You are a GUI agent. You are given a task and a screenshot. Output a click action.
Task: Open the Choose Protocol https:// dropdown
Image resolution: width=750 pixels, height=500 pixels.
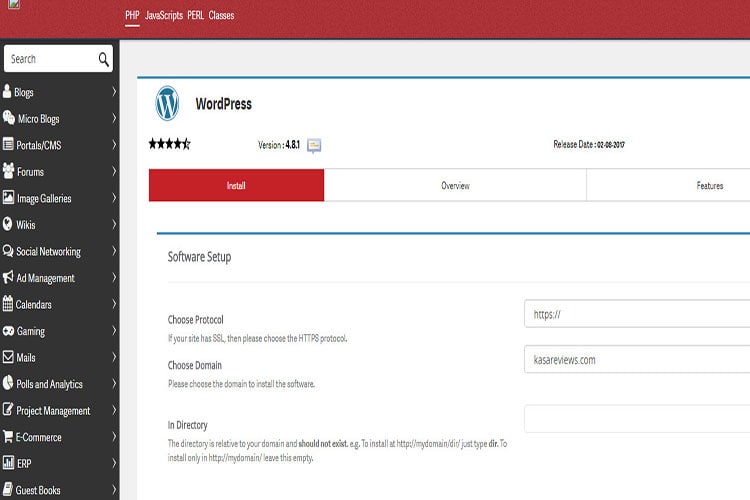[x=637, y=314]
